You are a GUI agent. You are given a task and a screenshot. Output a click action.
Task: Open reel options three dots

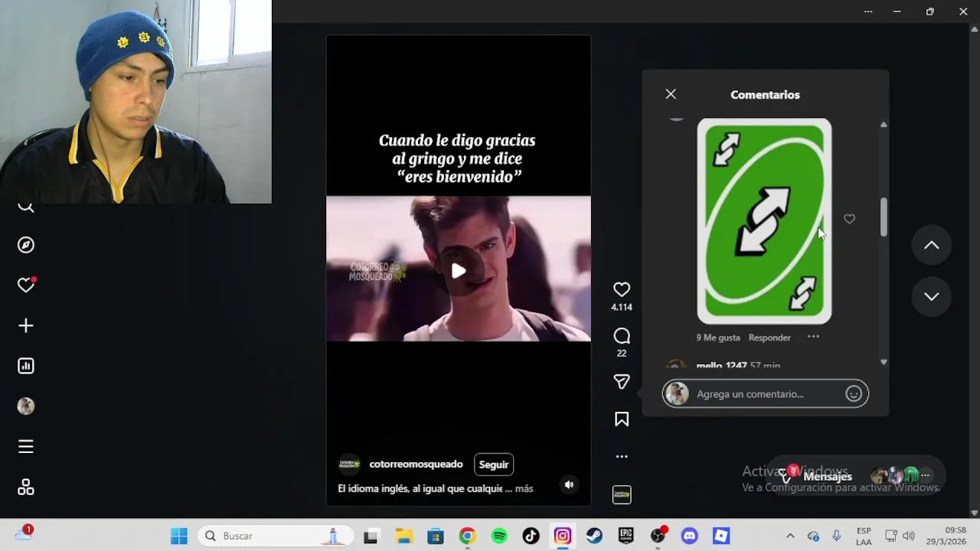(x=622, y=456)
